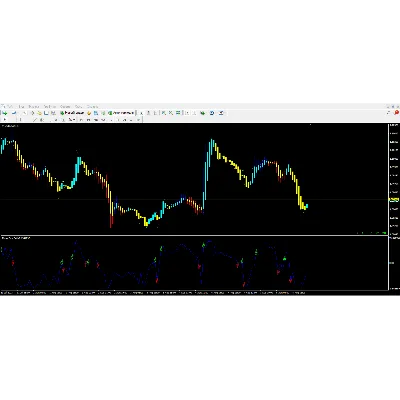Open the green indicators list icon
Screen dimensions: 400x400
click(203, 113)
